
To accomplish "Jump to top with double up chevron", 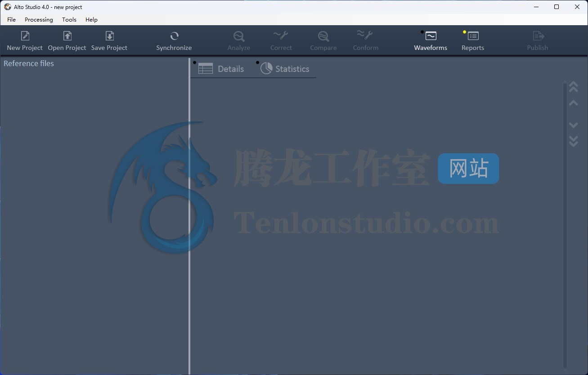I will [x=574, y=87].
